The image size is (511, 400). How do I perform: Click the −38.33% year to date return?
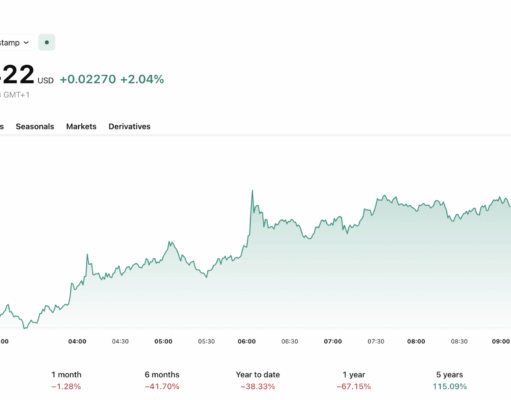click(x=258, y=387)
